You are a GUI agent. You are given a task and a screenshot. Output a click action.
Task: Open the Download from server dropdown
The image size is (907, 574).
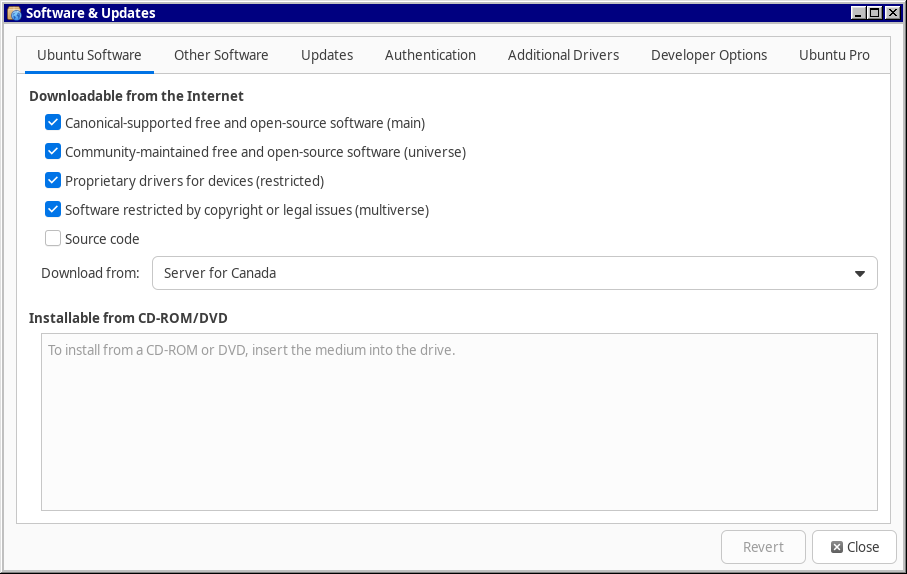[514, 273]
